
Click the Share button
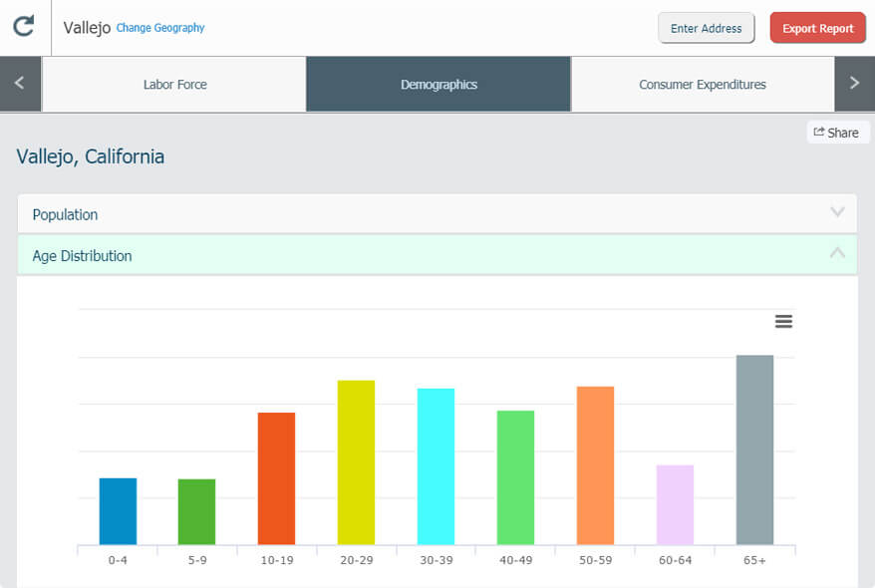[837, 133]
